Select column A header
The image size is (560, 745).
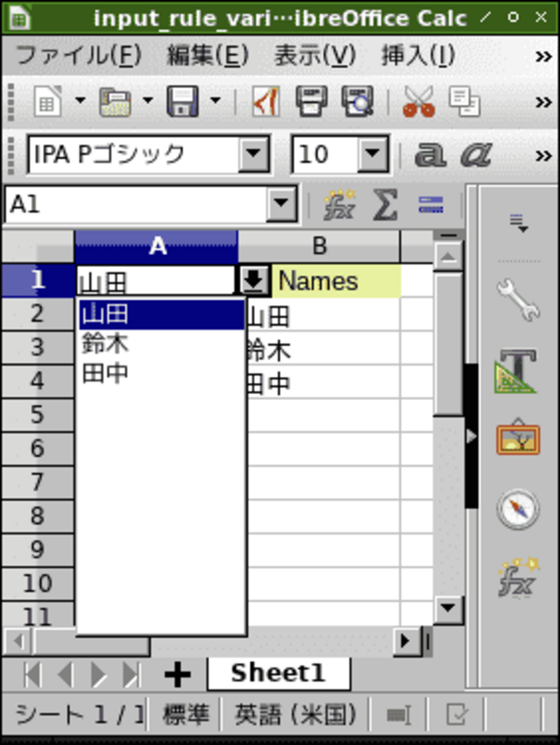coord(156,246)
